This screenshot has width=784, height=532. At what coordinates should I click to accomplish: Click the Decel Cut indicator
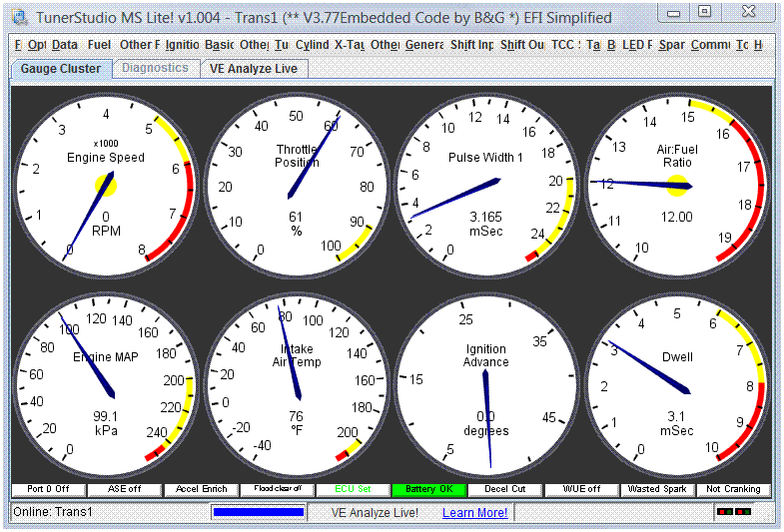(505, 489)
